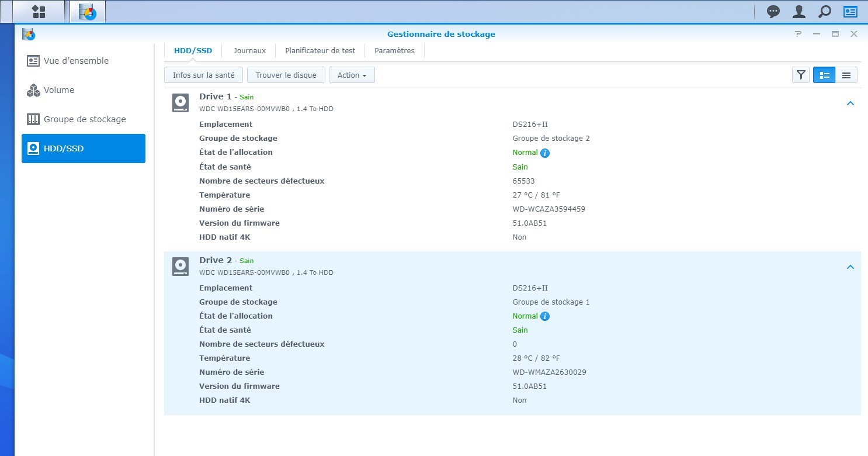Open the help question mark button
Screen dimensions: 868x456
tap(798, 34)
